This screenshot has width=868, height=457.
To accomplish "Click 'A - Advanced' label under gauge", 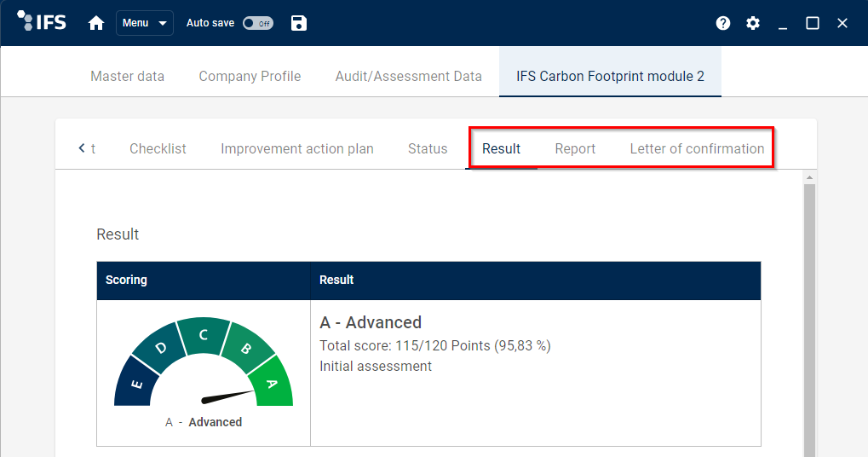I will tap(204, 422).
